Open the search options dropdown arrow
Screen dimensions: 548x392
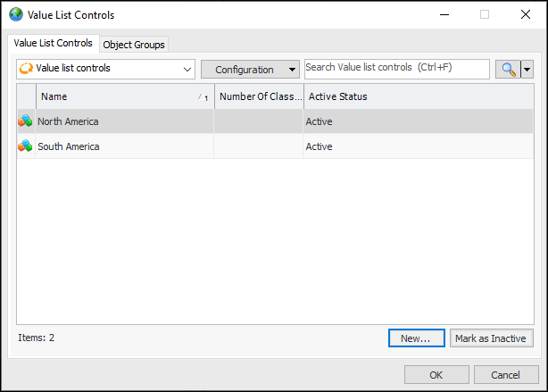pyautogui.click(x=527, y=69)
